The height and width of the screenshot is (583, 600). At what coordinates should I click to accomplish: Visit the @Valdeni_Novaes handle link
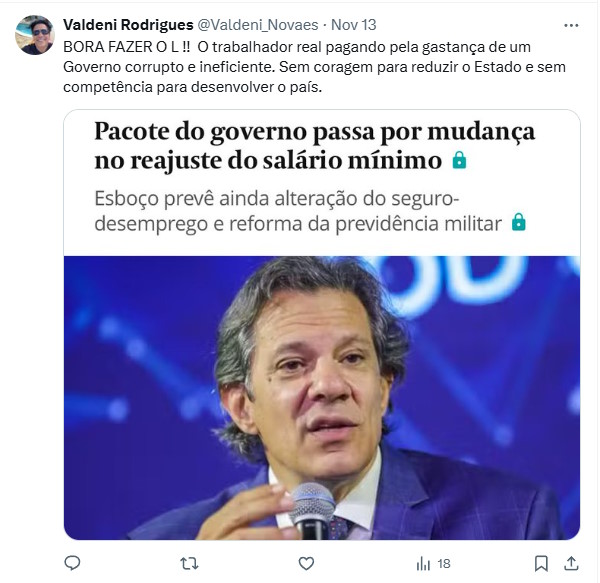258,25
